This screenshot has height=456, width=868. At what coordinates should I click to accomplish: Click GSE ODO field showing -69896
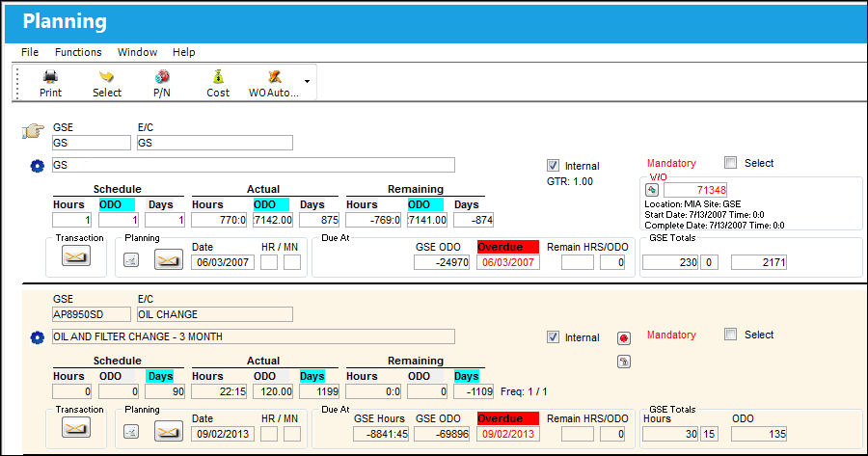tap(442, 434)
